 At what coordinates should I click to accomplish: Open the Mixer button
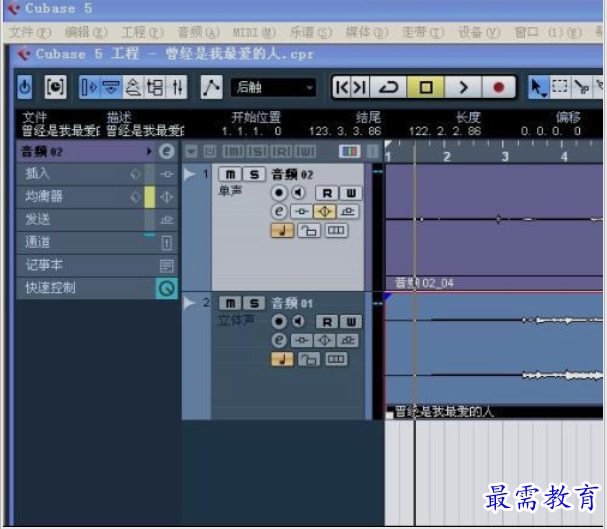(177, 87)
